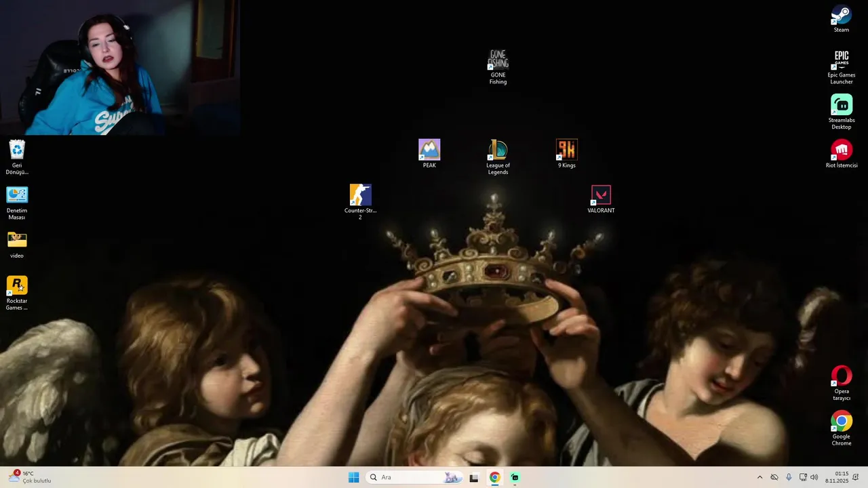Viewport: 868px width, 488px height.
Task: Open Epic Games Launcher shortcut
Action: click(841, 67)
